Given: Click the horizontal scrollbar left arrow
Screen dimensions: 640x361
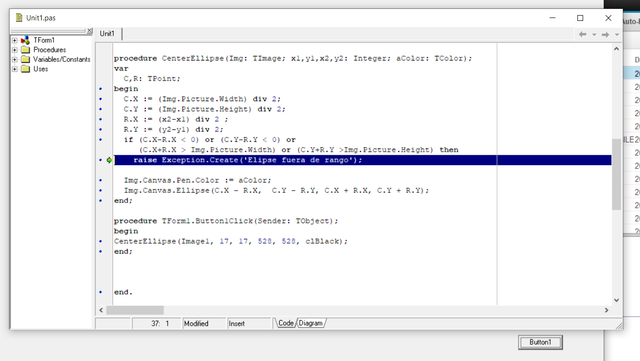Looking at the screenshot, I should click(x=101, y=310).
